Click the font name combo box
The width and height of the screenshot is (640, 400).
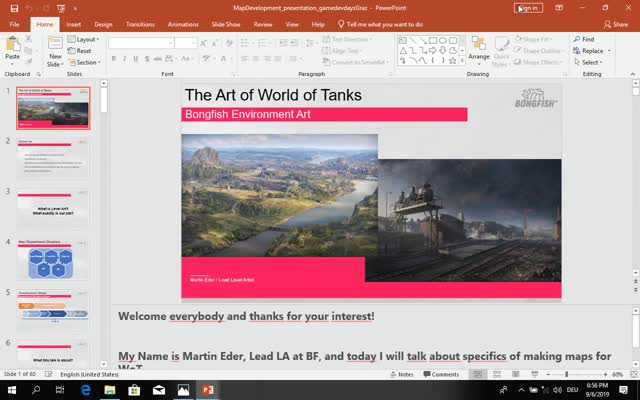click(x=141, y=43)
